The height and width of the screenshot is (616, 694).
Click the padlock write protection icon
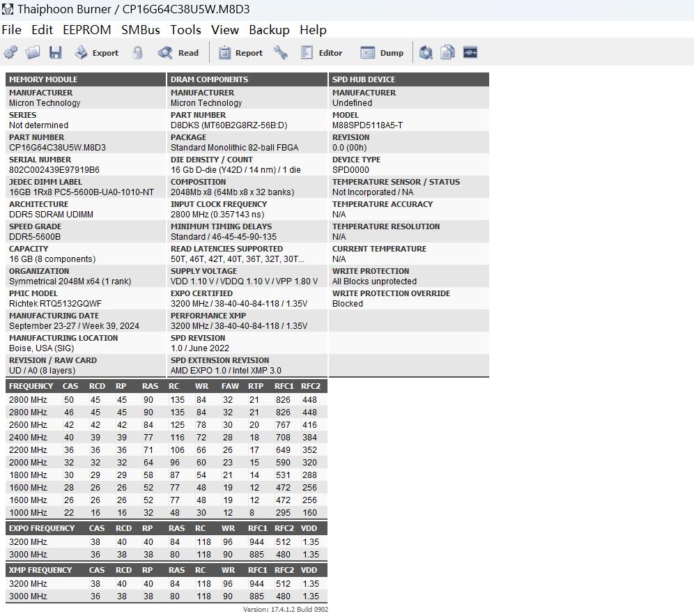point(137,53)
